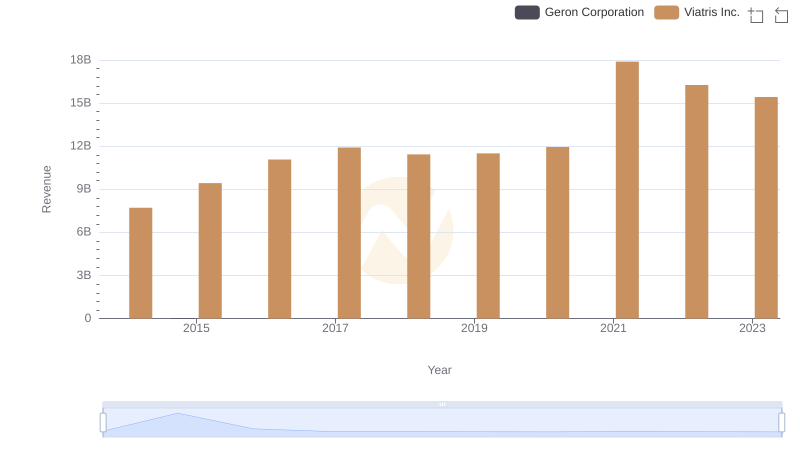800x461 pixels.
Task: Click the left handle of the range slider
Action: tap(103, 423)
